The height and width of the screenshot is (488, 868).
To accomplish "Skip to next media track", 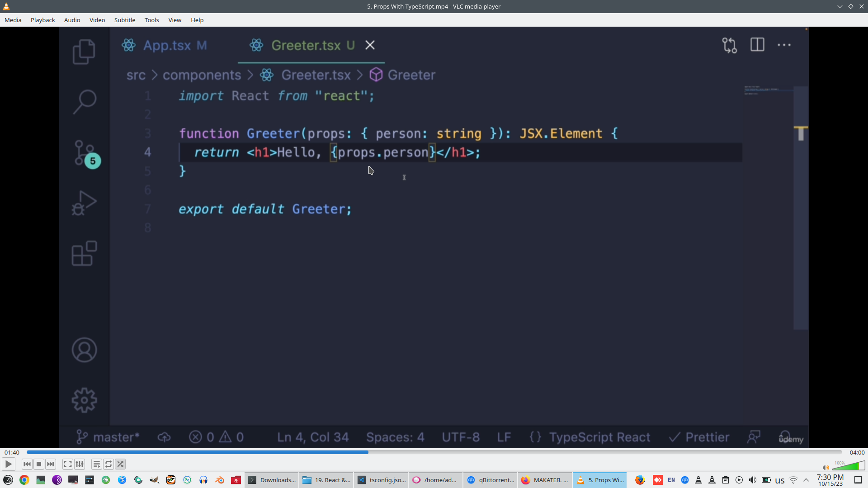I will click(x=51, y=464).
